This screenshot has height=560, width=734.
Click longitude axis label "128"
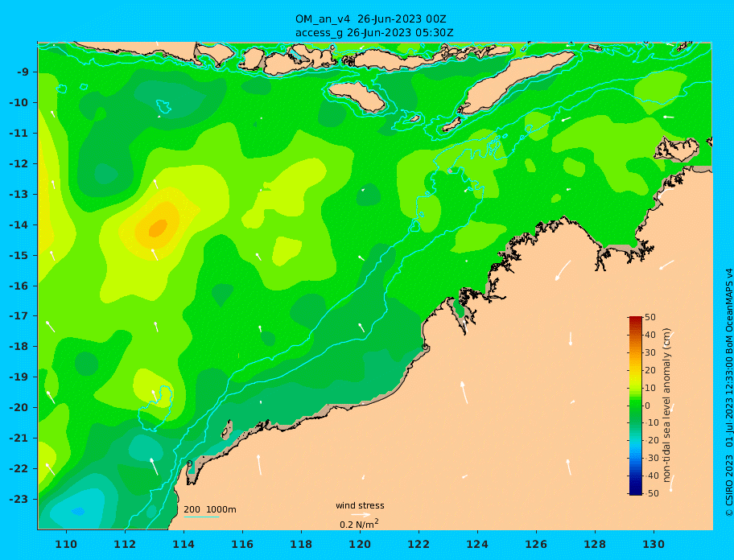[x=595, y=545]
